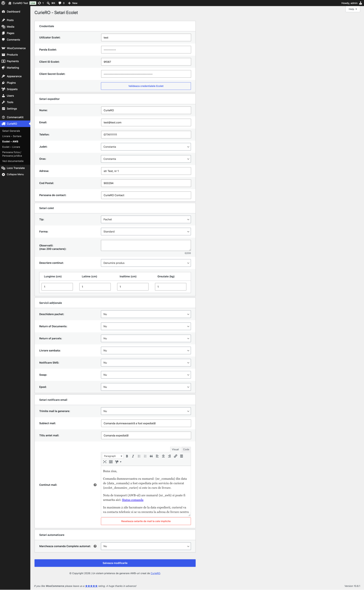Expand the Forma dropdown showing Standard
This screenshot has width=364, height=590.
tap(146, 232)
